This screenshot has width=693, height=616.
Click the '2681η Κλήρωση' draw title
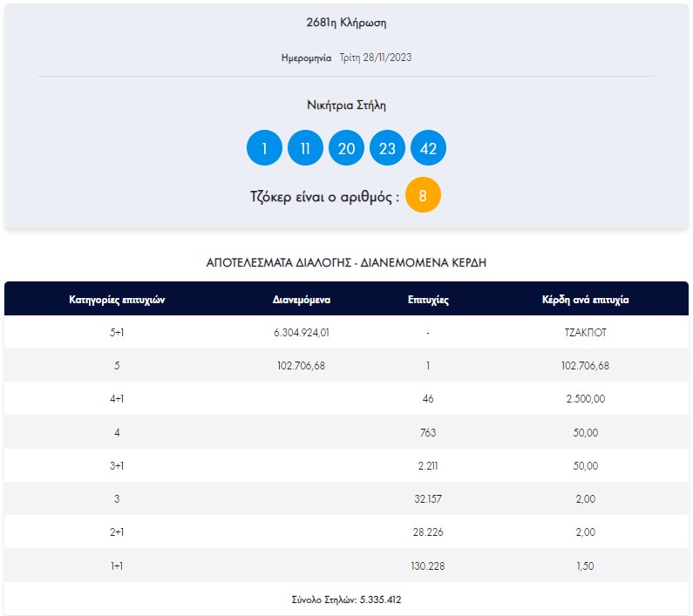[x=346, y=23]
